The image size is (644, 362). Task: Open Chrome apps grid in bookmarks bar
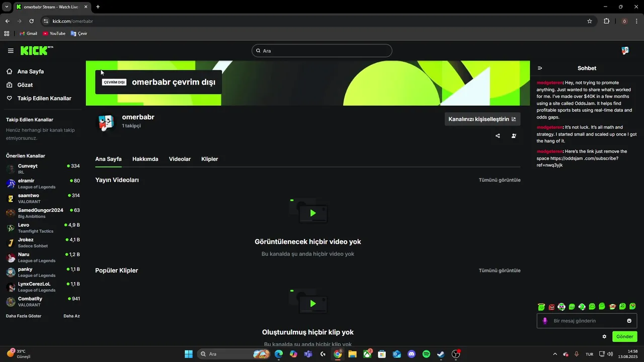[x=7, y=34]
